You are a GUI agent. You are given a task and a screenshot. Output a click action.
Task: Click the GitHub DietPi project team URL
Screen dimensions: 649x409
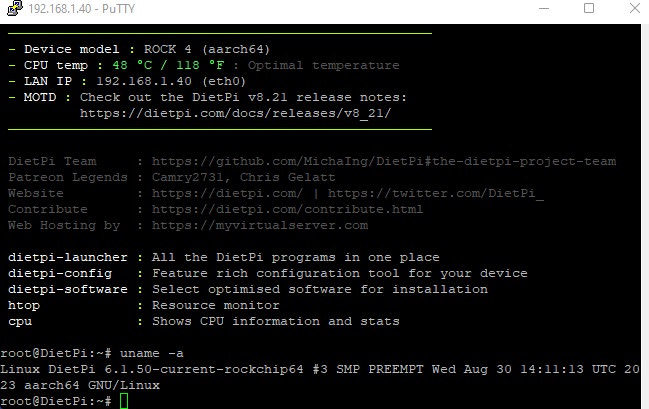click(x=384, y=161)
